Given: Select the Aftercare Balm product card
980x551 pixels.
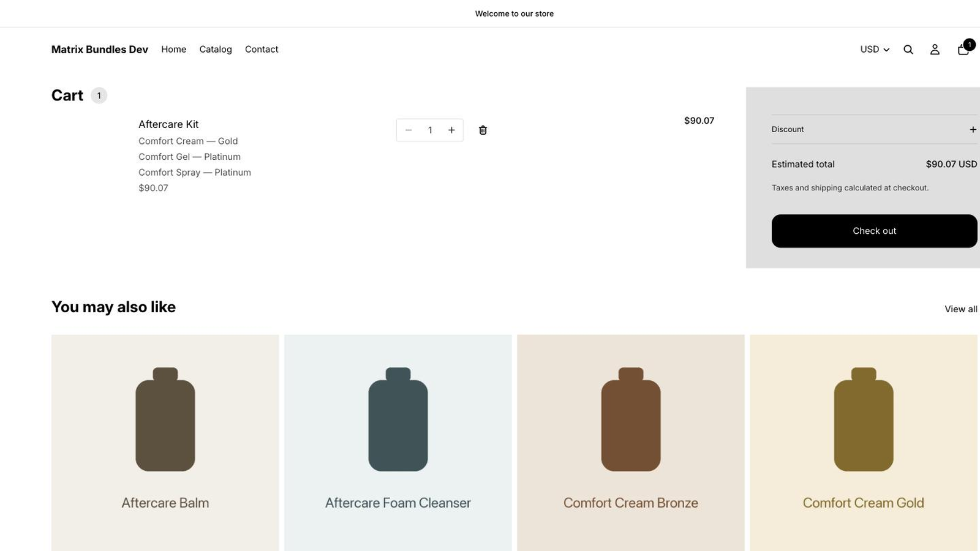Looking at the screenshot, I should point(165,443).
